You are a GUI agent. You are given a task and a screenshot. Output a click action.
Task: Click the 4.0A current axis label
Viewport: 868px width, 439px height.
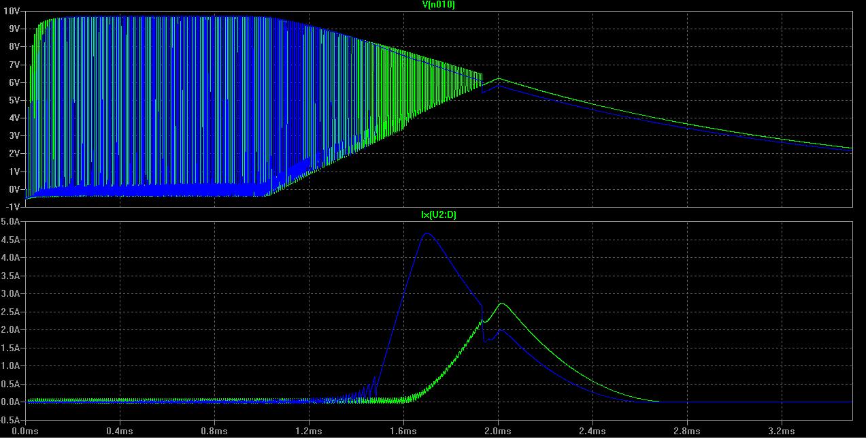[12, 258]
